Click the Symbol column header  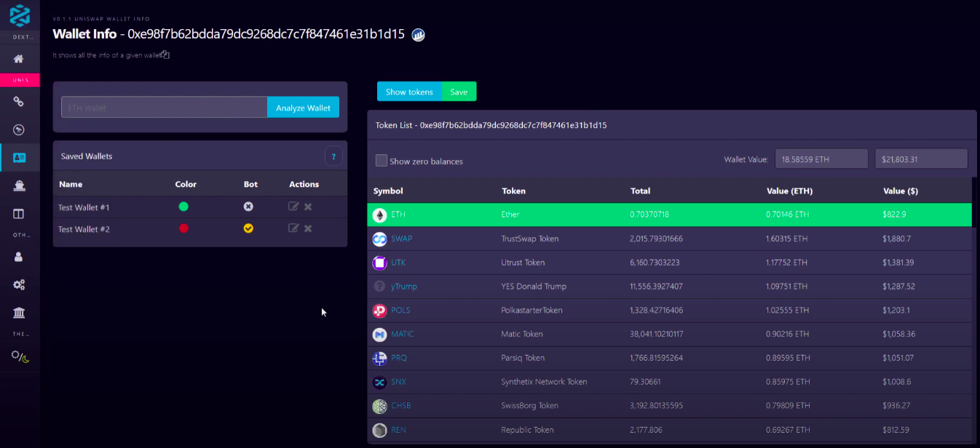coord(388,191)
